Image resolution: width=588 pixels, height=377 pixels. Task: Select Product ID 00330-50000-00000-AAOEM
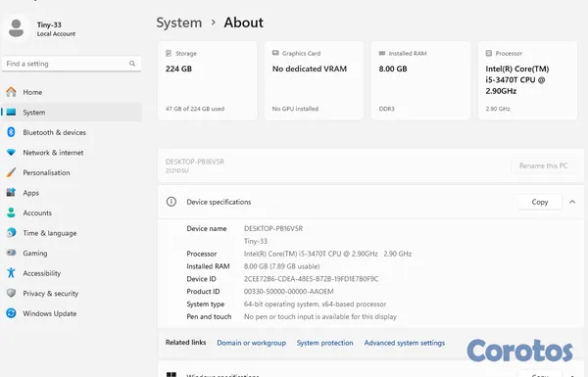(288, 291)
